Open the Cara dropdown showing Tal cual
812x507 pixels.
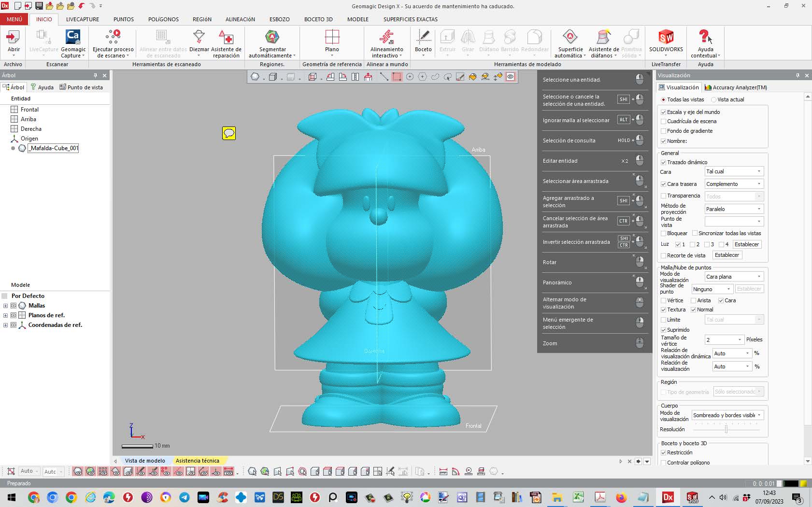pos(734,171)
